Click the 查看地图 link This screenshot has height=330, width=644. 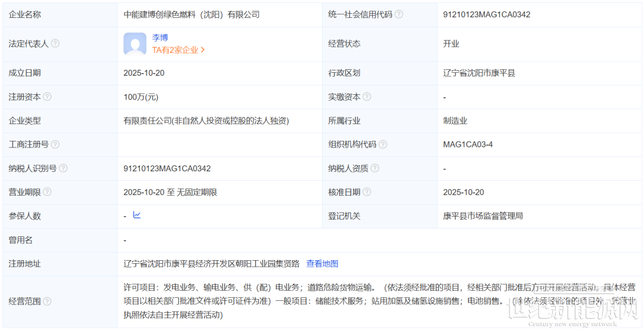click(x=322, y=263)
